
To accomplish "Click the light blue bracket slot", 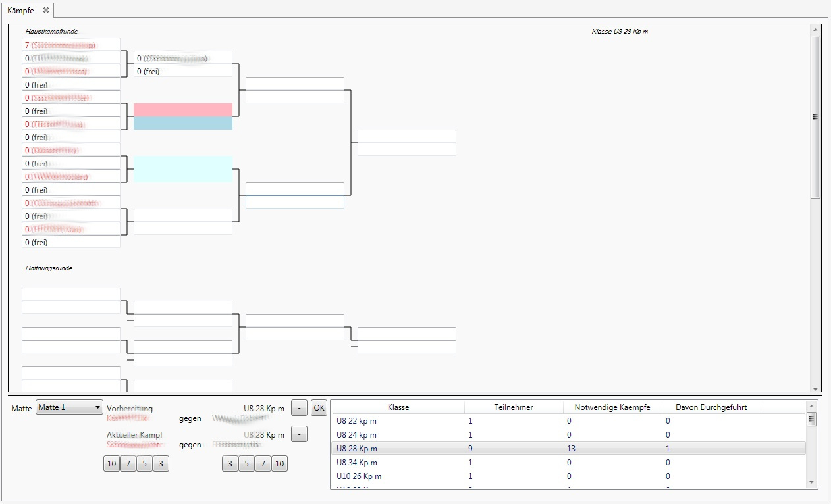I will [183, 123].
